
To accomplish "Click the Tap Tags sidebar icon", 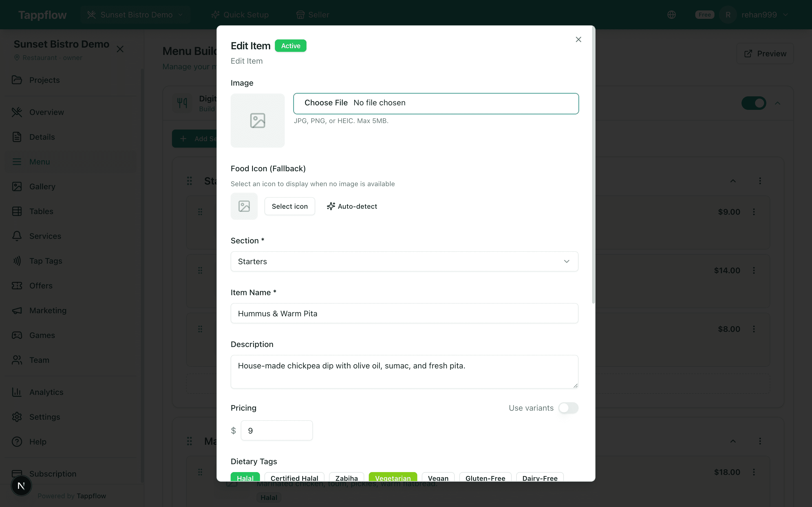I will click(x=17, y=261).
